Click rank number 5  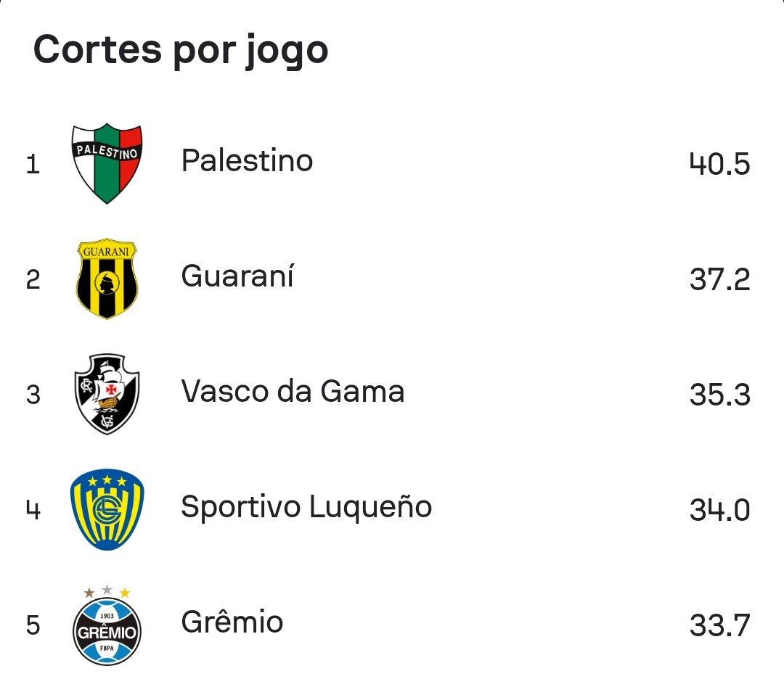coord(33,625)
